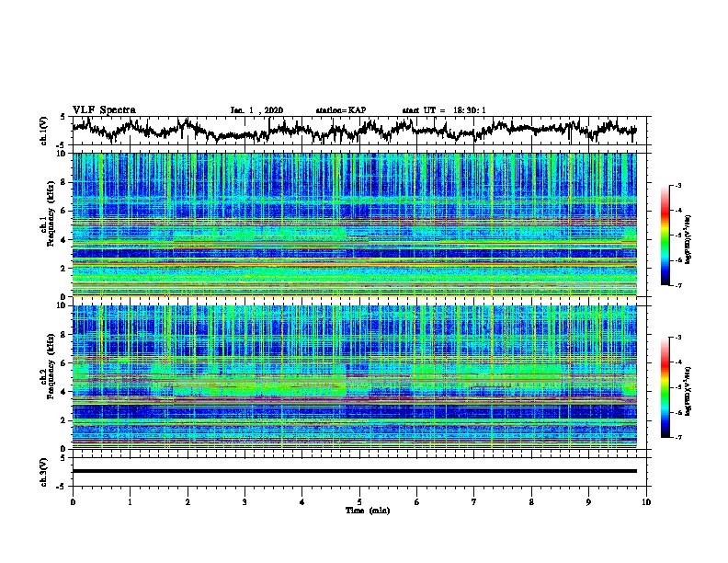Click the "8" kHz tick of ch.2 spectrogram
The width and height of the screenshot is (728, 563).
[x=65, y=335]
